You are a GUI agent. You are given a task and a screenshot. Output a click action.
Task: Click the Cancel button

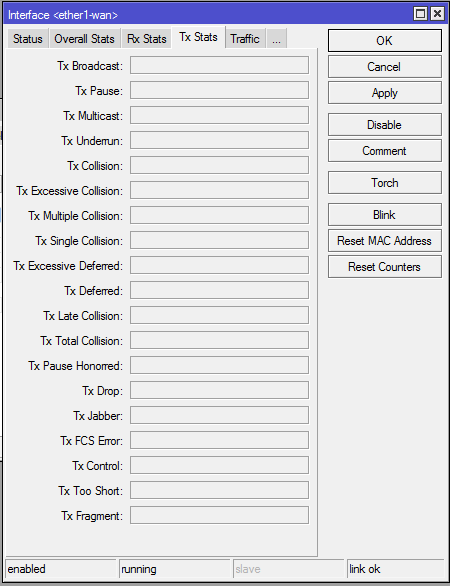click(385, 67)
